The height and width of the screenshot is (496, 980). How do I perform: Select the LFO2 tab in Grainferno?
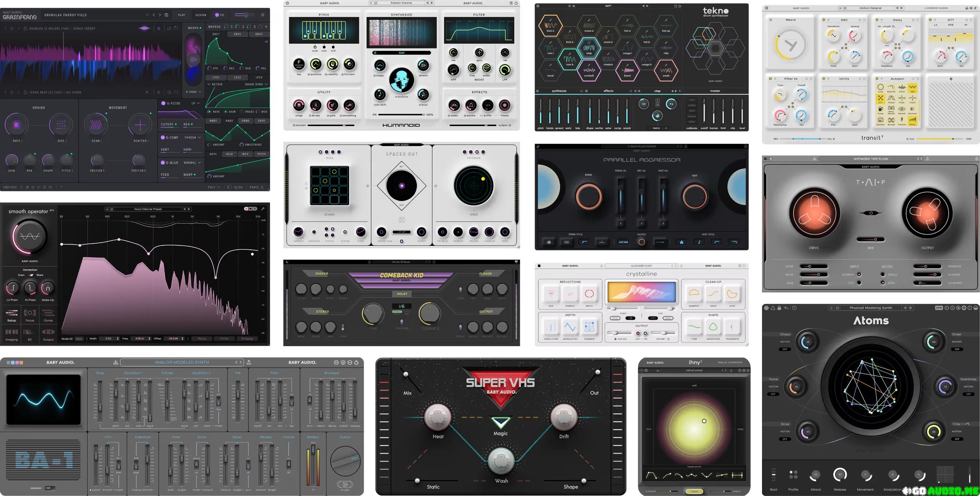point(237,78)
